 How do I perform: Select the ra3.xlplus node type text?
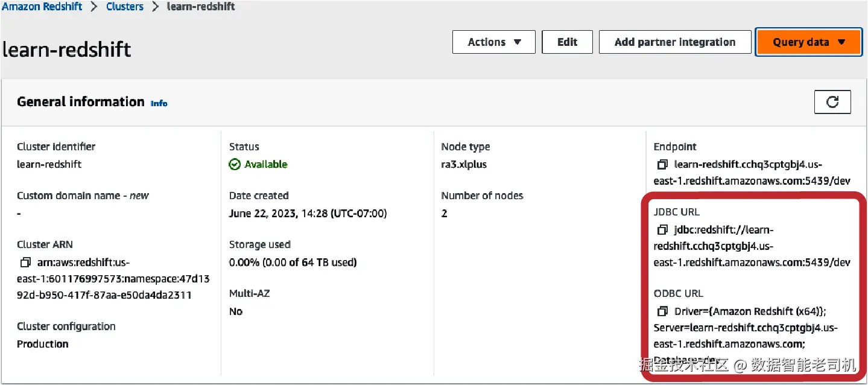(463, 164)
